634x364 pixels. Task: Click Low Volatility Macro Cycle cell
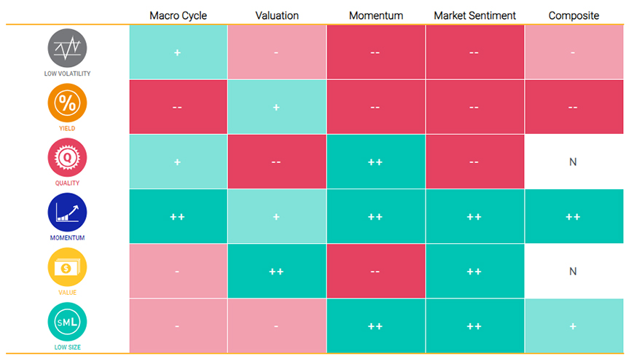pos(178,52)
